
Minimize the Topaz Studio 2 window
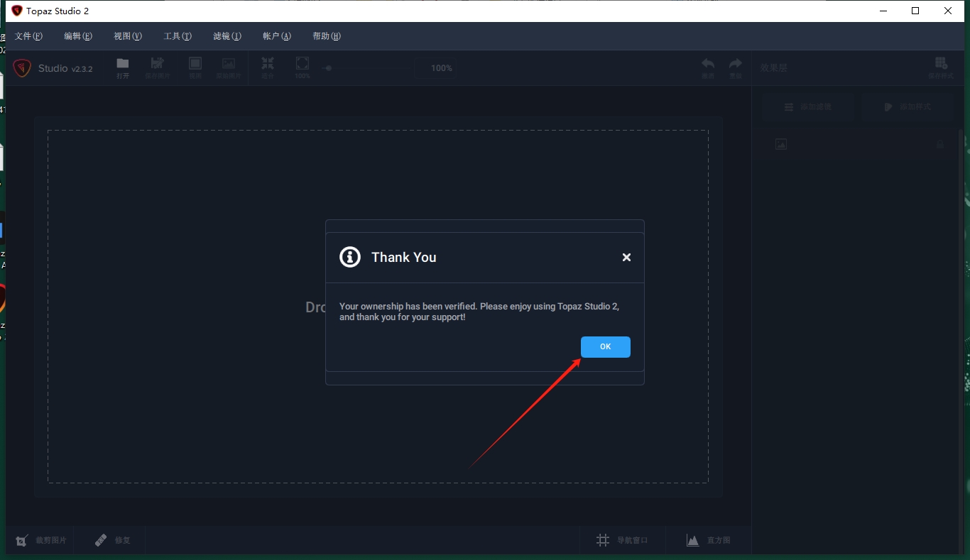click(883, 11)
